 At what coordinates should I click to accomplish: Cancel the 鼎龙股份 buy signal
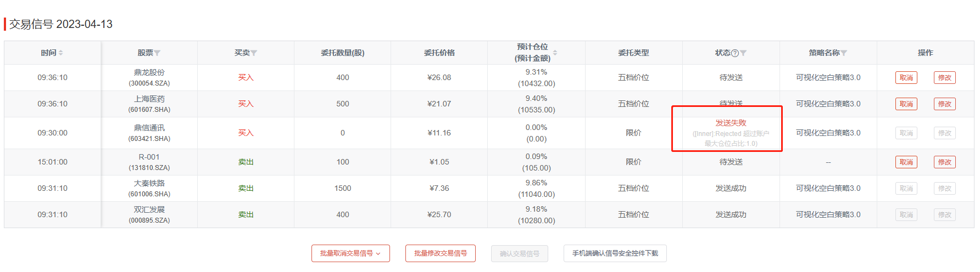tap(906, 78)
